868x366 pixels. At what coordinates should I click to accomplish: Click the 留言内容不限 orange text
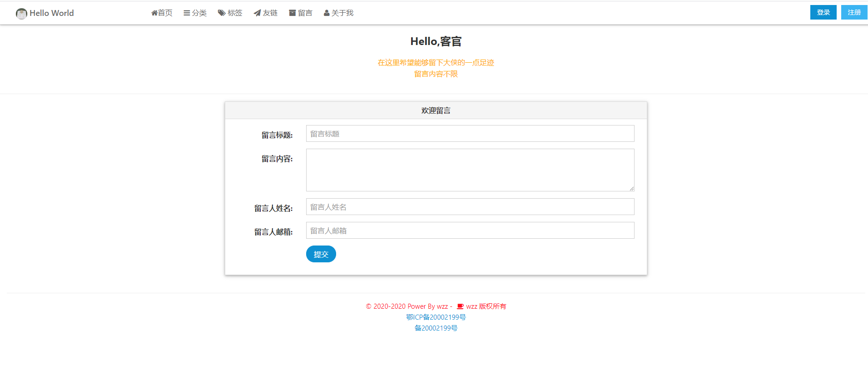point(436,74)
